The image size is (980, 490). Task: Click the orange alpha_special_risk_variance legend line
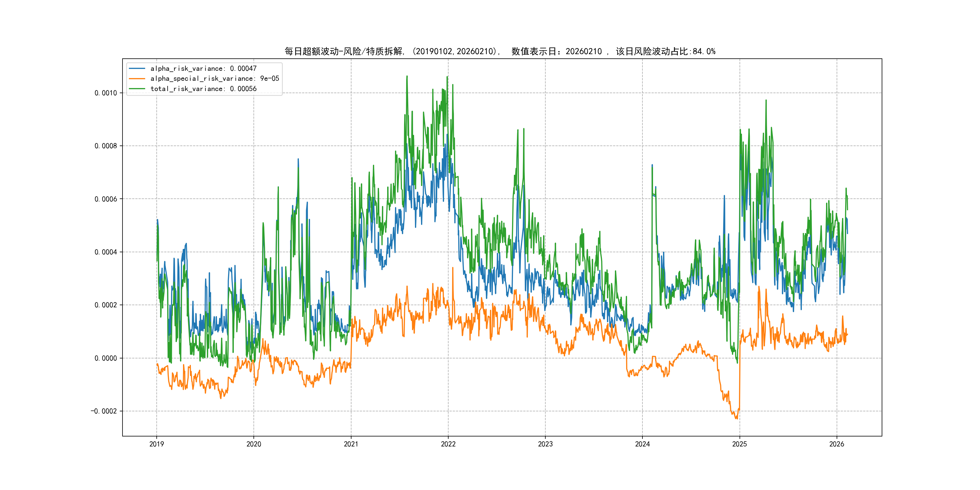(x=137, y=78)
